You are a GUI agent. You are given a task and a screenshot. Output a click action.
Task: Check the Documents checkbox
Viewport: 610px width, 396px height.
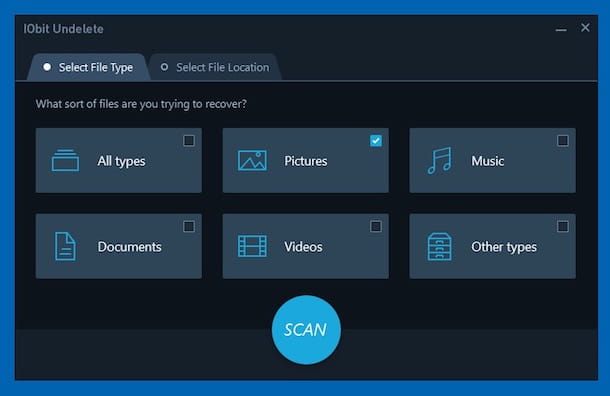pos(189,226)
